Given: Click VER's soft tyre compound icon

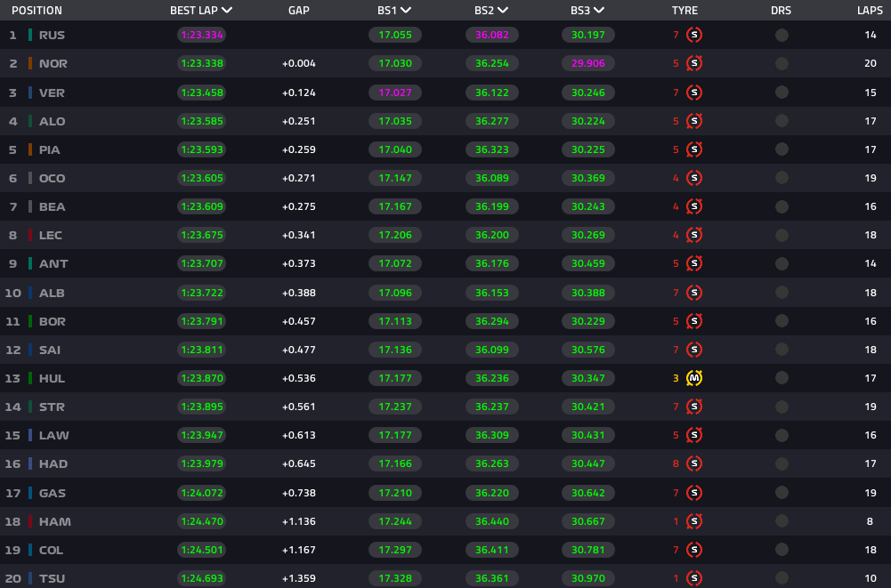Looking at the screenshot, I should click(x=695, y=93).
